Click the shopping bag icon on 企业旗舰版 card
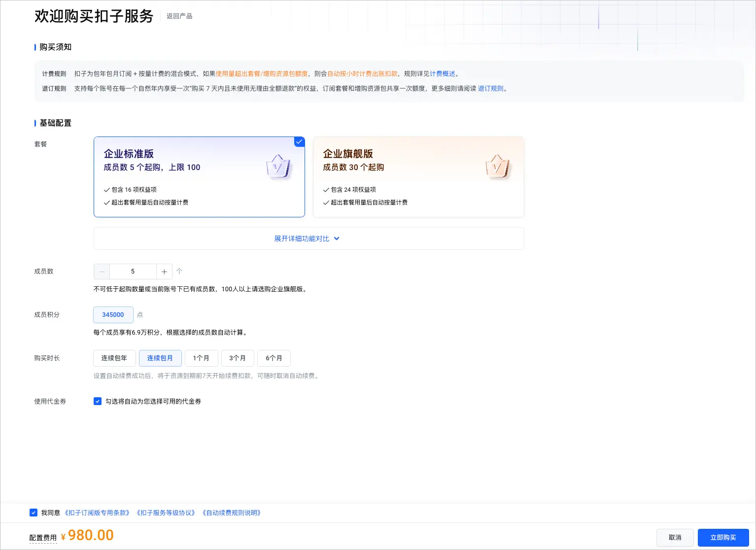The height and width of the screenshot is (550, 756). coord(498,167)
